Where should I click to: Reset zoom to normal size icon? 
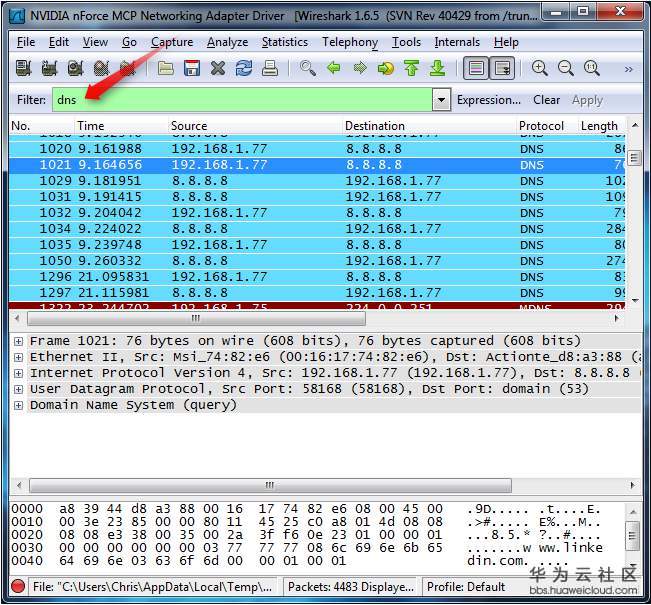pyautogui.click(x=592, y=68)
